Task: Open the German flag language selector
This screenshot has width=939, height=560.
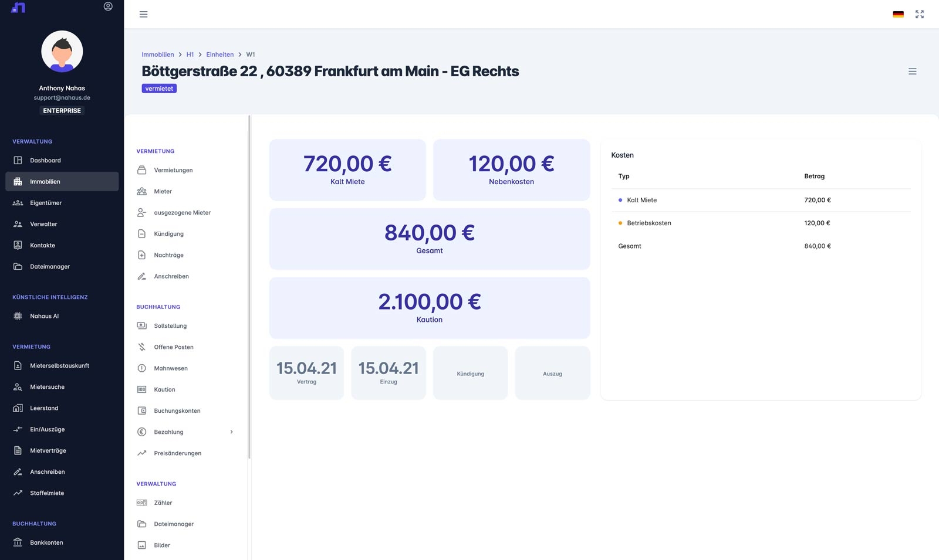Action: pos(898,14)
